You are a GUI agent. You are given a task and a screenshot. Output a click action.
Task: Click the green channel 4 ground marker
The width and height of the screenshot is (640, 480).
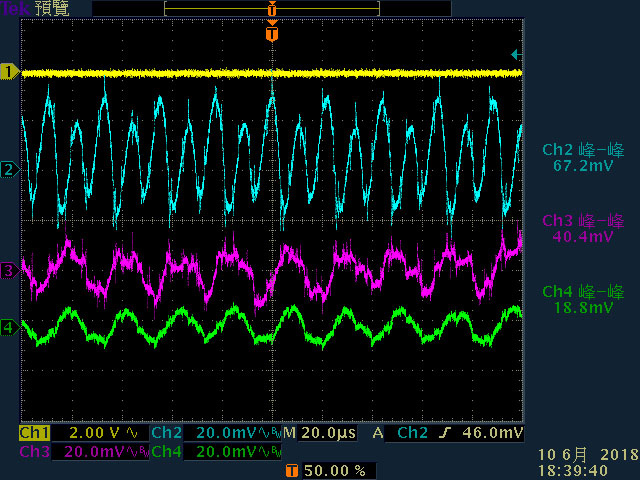coord(10,327)
